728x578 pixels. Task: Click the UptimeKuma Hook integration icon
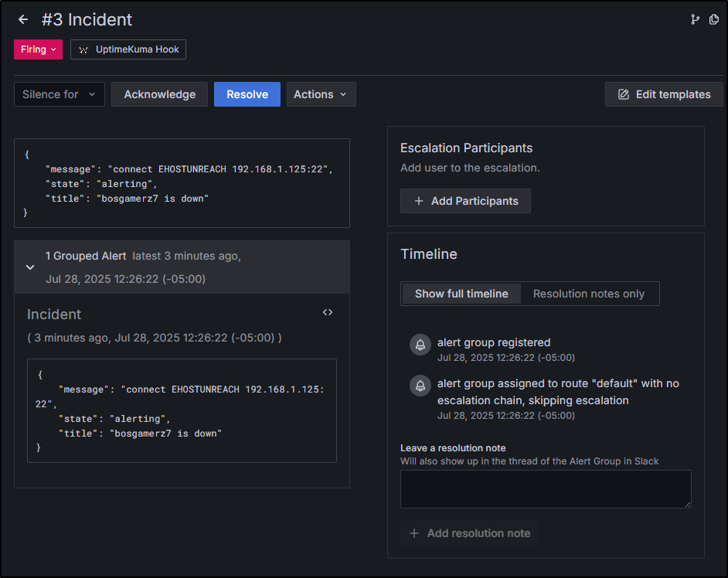83,49
